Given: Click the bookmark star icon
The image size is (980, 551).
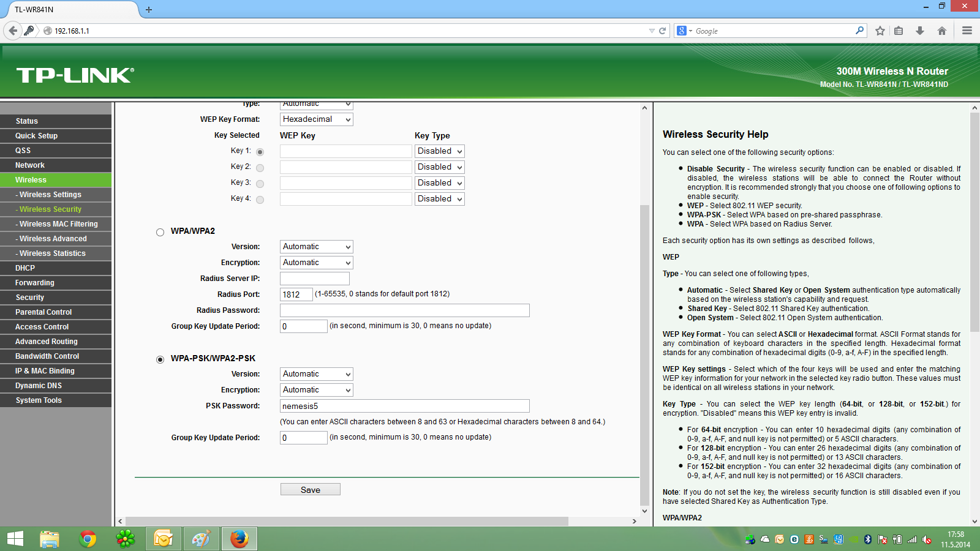Looking at the screenshot, I should (880, 31).
